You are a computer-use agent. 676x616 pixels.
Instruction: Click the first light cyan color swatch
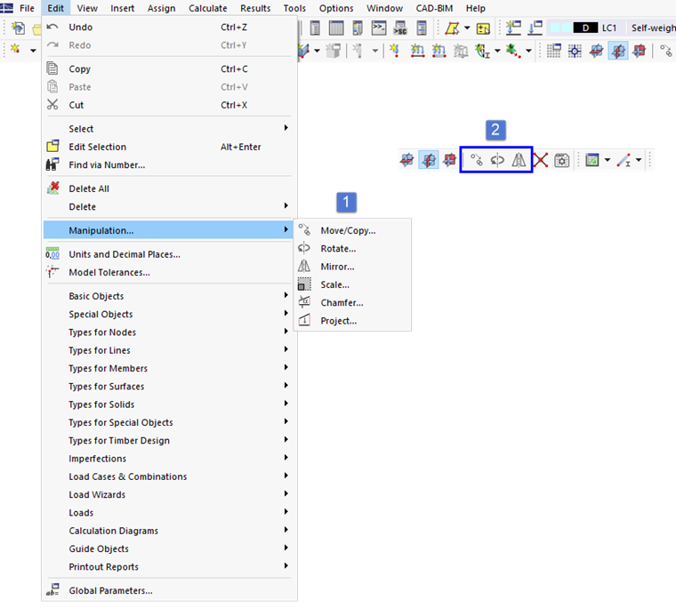555,28
